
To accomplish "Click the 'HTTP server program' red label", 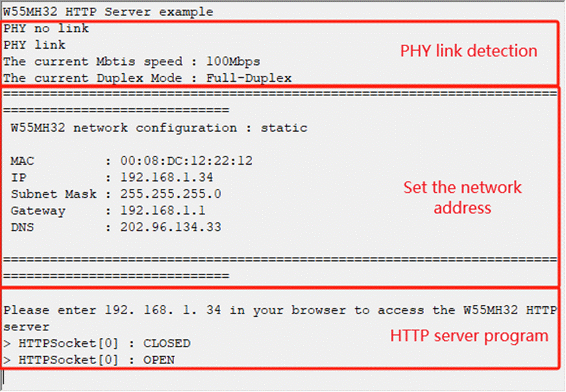I will tap(469, 336).
